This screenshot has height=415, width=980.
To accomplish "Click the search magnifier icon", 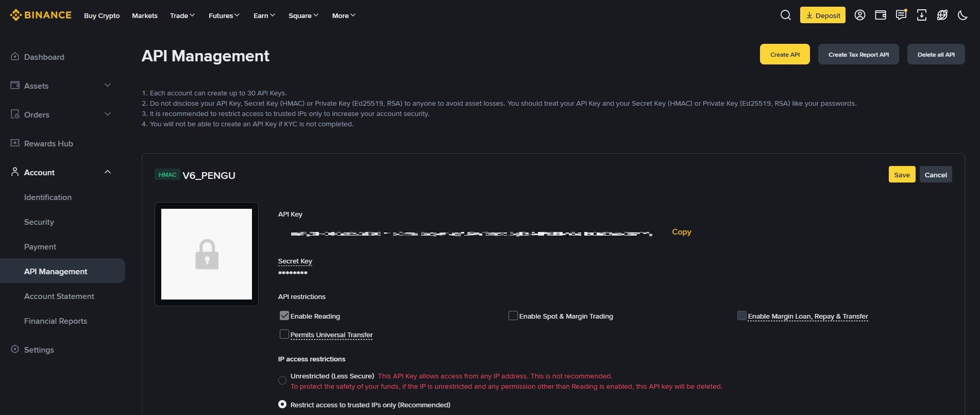I will pyautogui.click(x=785, y=15).
